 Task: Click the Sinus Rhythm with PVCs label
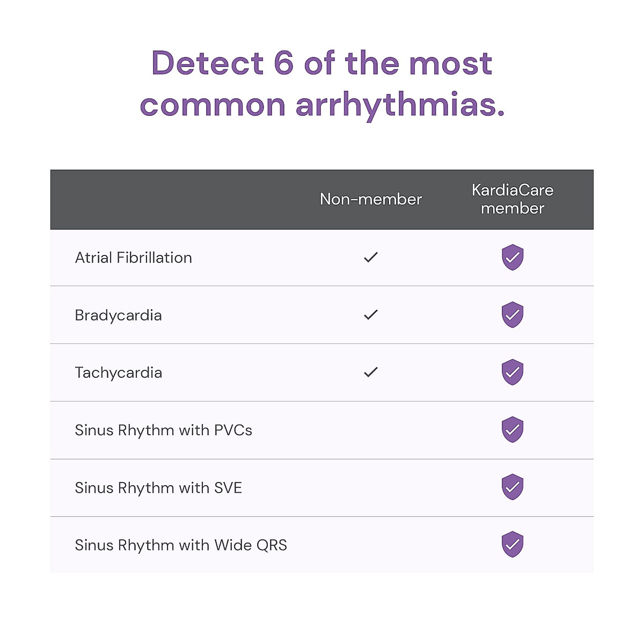[164, 430]
